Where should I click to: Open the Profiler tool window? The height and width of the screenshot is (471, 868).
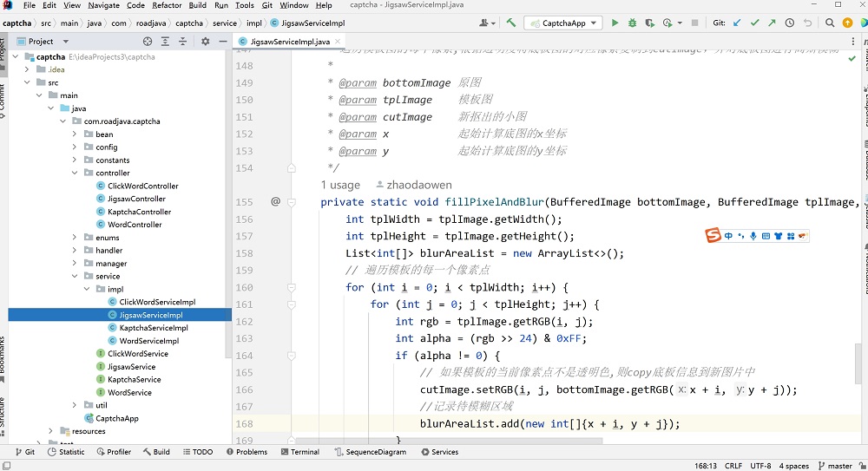point(114,452)
